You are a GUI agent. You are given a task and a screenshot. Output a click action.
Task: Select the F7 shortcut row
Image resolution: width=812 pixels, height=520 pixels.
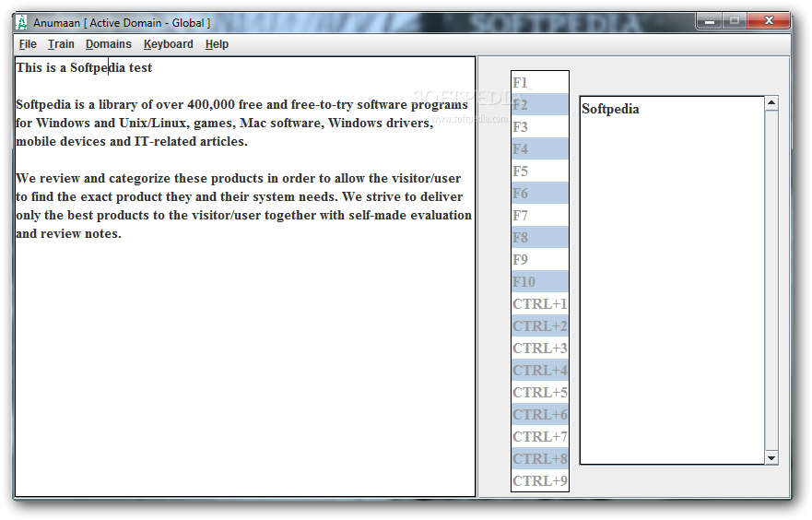539,216
